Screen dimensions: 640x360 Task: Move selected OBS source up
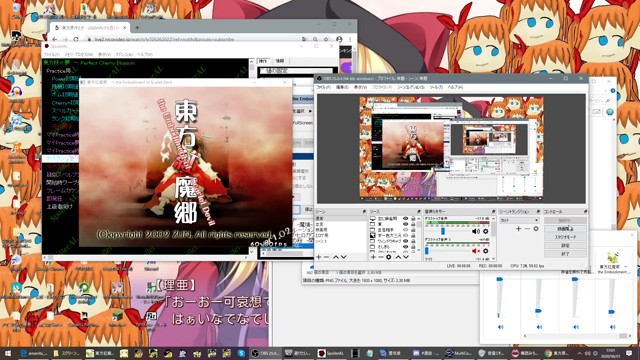(x=398, y=257)
